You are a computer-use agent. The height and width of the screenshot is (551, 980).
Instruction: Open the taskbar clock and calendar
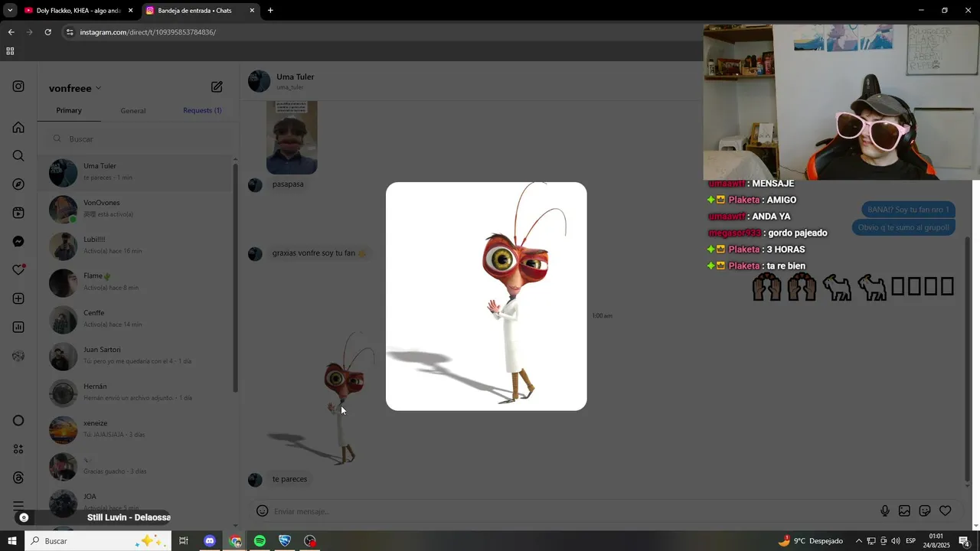pyautogui.click(x=936, y=541)
